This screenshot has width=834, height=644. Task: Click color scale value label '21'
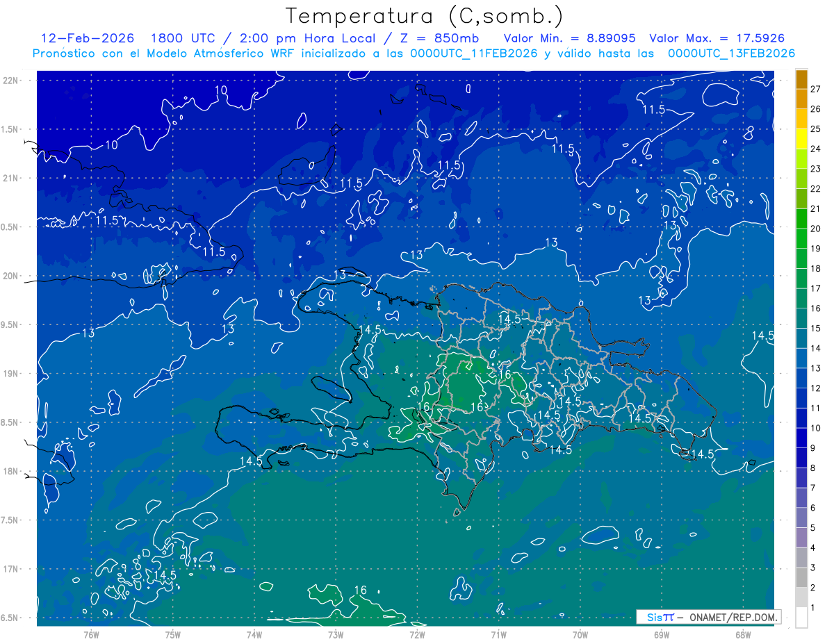816,209
